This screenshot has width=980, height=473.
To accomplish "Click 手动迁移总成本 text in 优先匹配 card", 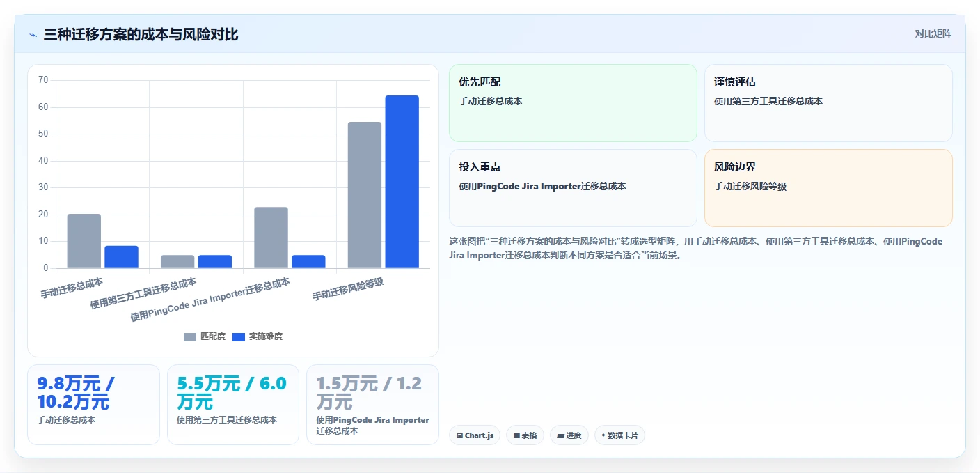I will [491, 101].
